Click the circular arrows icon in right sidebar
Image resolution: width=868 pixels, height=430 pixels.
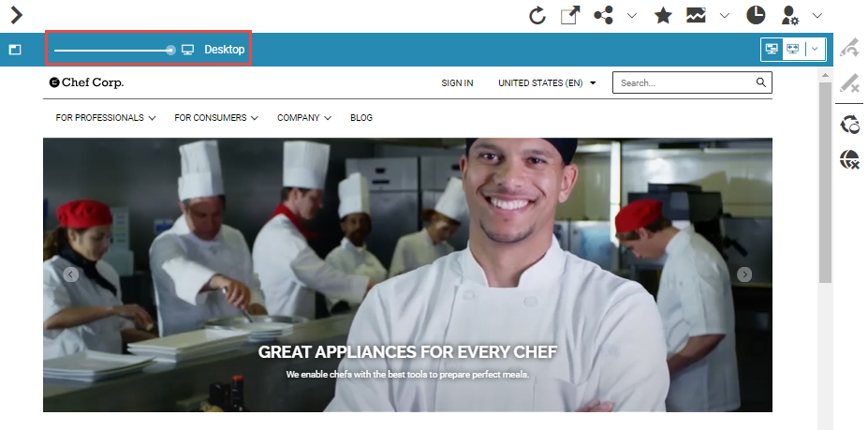(849, 125)
